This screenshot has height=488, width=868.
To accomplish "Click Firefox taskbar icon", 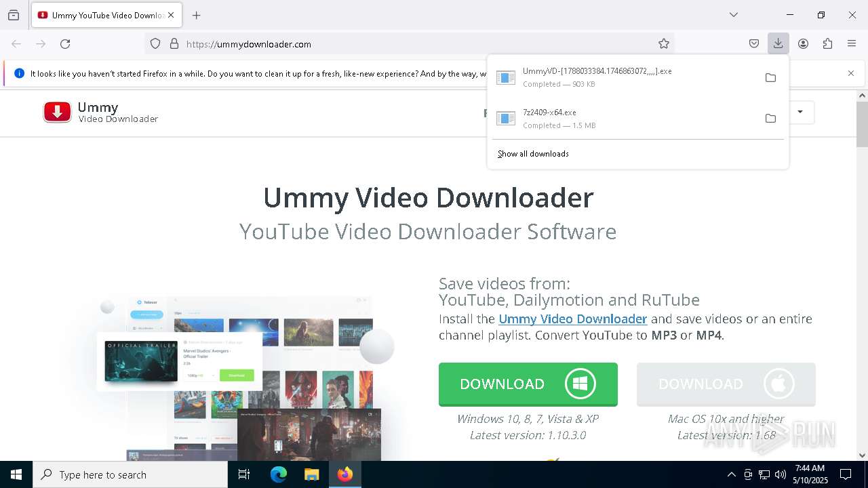I will 345,474.
